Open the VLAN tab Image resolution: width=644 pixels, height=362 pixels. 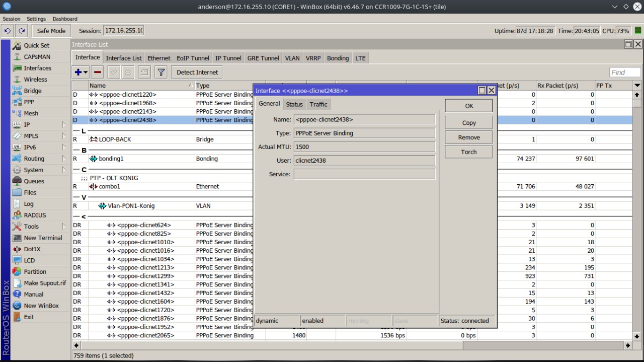coord(292,58)
